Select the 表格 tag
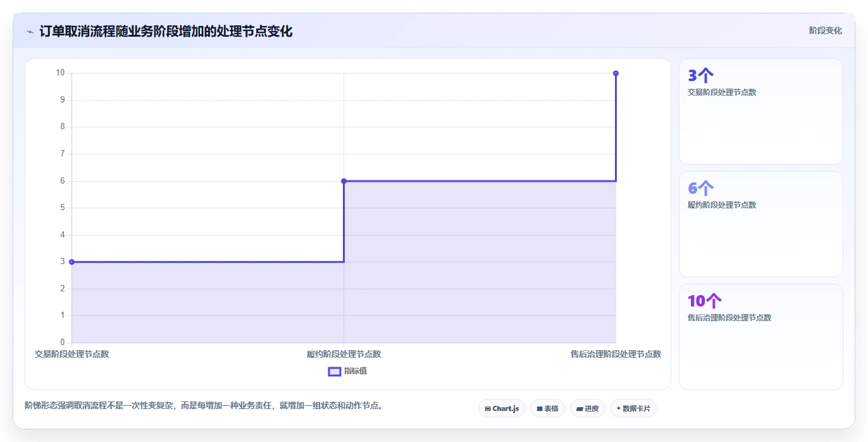This screenshot has width=868, height=442. [547, 408]
